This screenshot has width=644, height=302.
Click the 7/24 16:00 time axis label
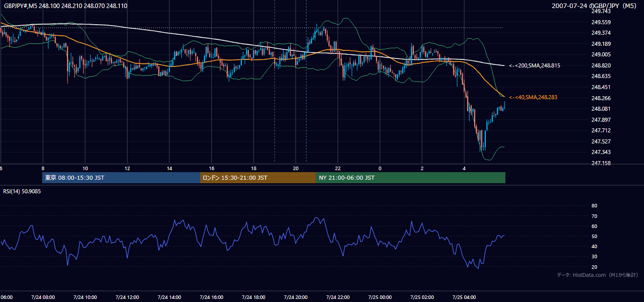211,297
